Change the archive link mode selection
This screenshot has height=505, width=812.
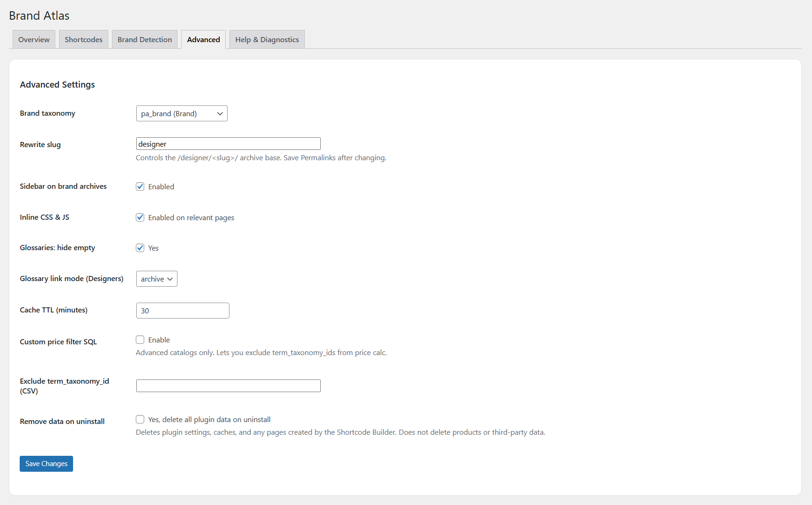pos(156,279)
